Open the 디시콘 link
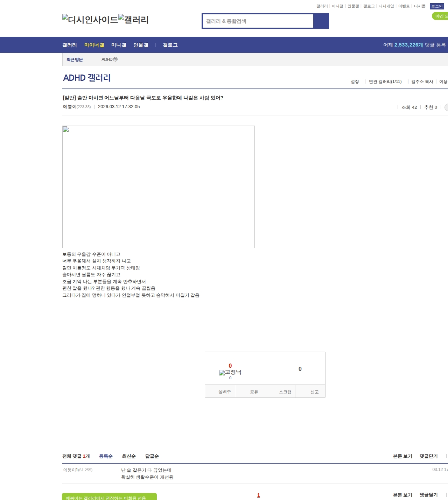The height and width of the screenshot is (500, 448). click(x=420, y=6)
